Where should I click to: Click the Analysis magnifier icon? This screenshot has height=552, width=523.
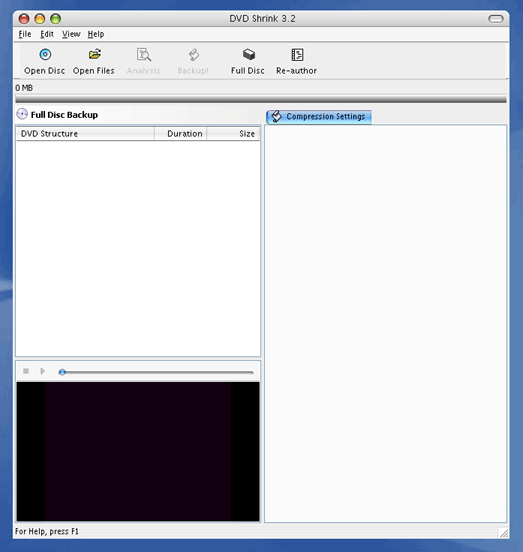click(144, 55)
